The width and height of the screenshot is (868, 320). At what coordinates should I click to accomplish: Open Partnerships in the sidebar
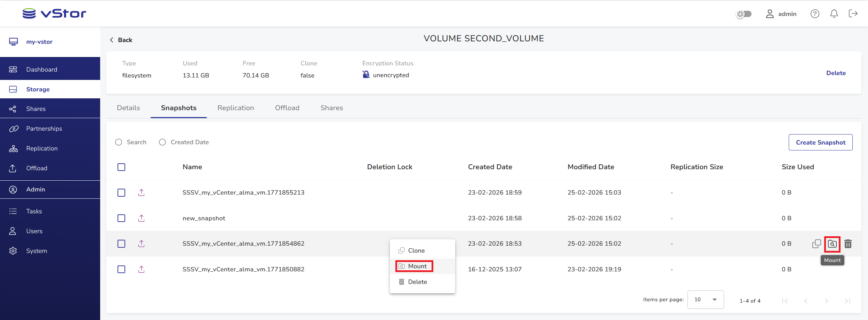coord(44,129)
